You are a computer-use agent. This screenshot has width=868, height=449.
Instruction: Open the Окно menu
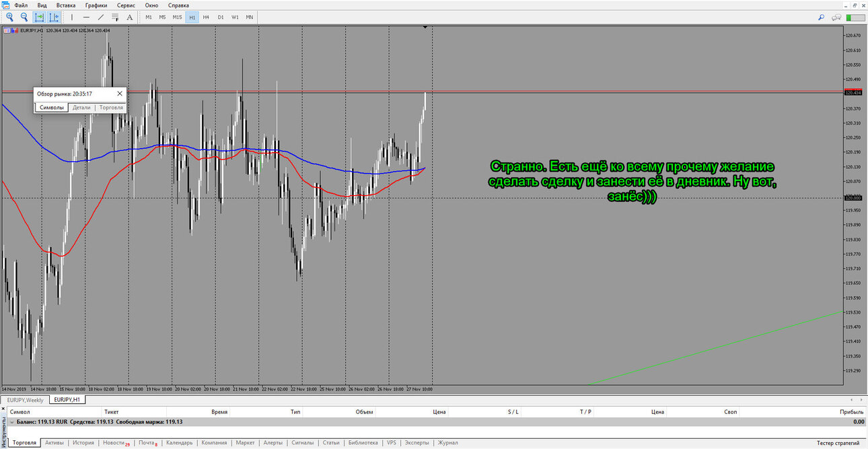click(x=151, y=5)
